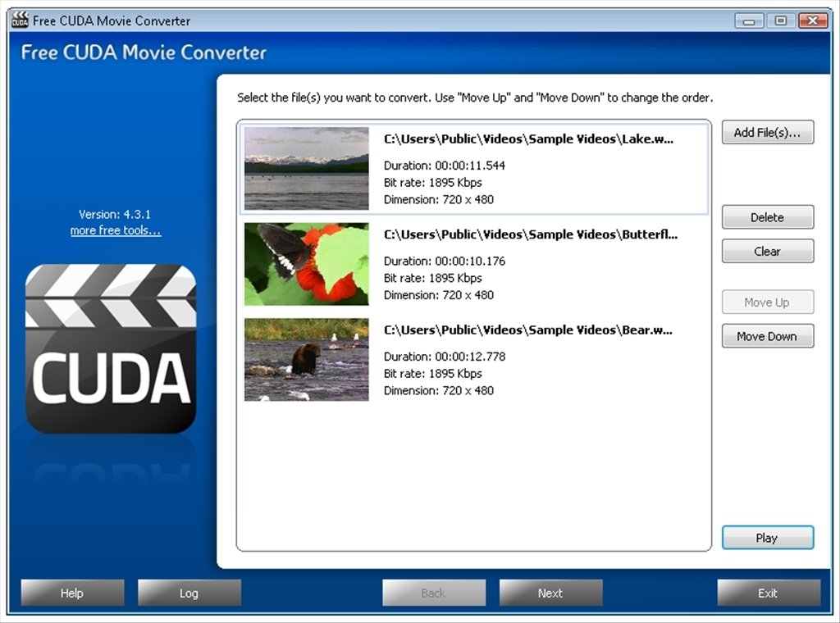Image resolution: width=840 pixels, height=623 pixels.
Task: Click the Bear.w... file path text
Action: pyautogui.click(x=528, y=330)
